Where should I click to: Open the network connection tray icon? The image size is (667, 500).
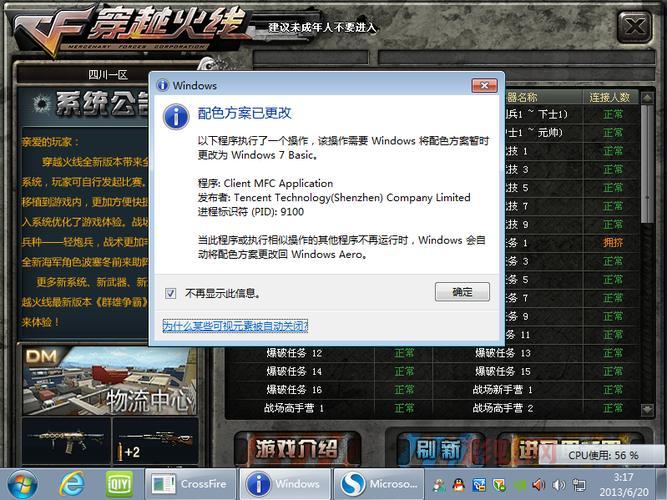(579, 485)
